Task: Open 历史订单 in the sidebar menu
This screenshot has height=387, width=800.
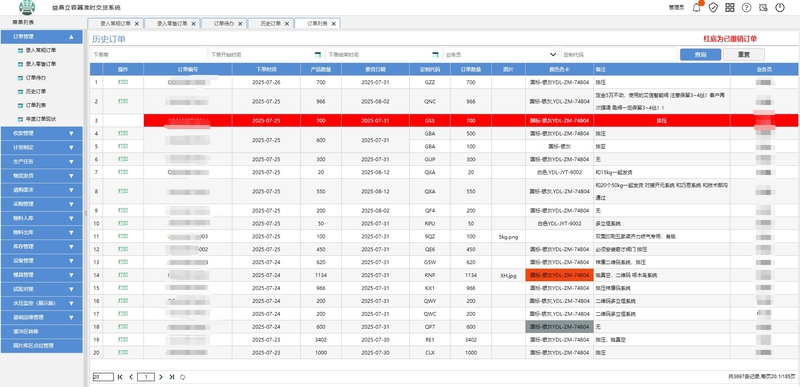Action: pyautogui.click(x=36, y=92)
